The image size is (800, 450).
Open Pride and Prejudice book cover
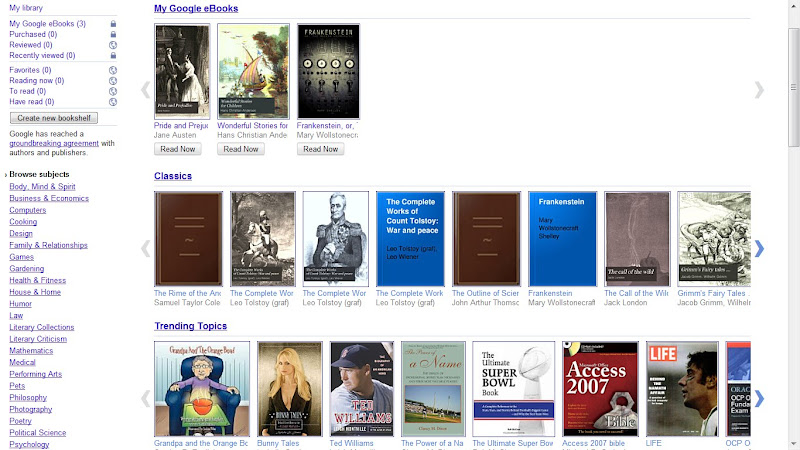182,71
